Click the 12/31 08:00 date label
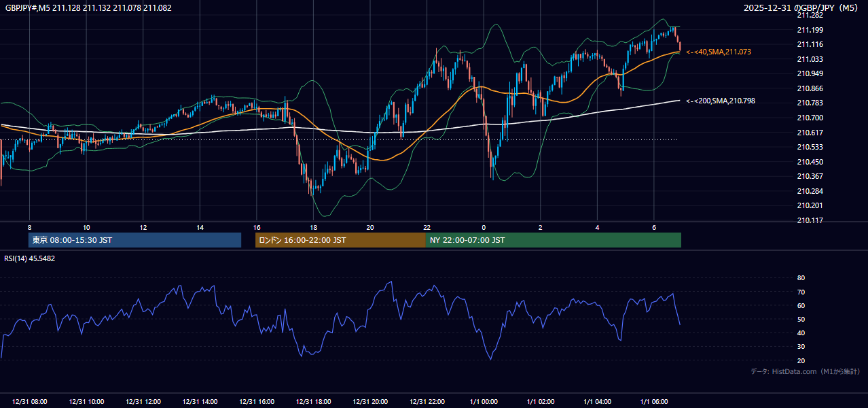The image size is (868, 408). click(x=29, y=402)
